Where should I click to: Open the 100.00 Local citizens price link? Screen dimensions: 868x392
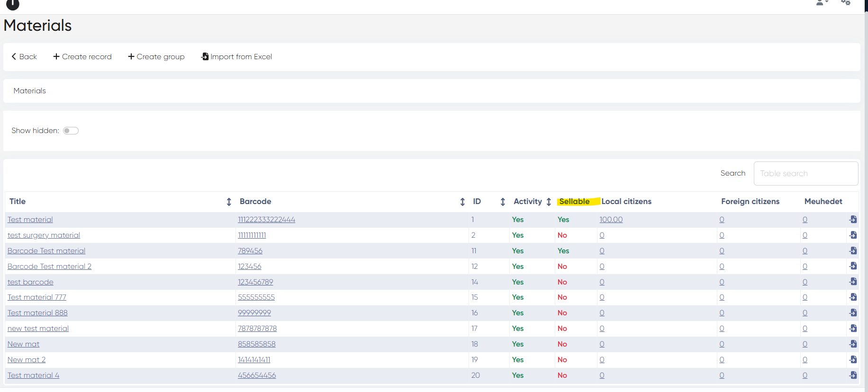pos(611,219)
